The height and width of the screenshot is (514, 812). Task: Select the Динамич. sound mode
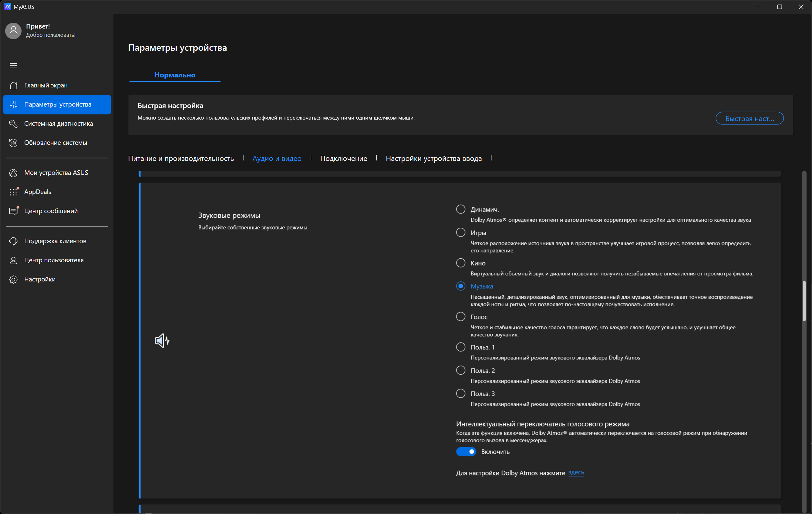(x=461, y=209)
